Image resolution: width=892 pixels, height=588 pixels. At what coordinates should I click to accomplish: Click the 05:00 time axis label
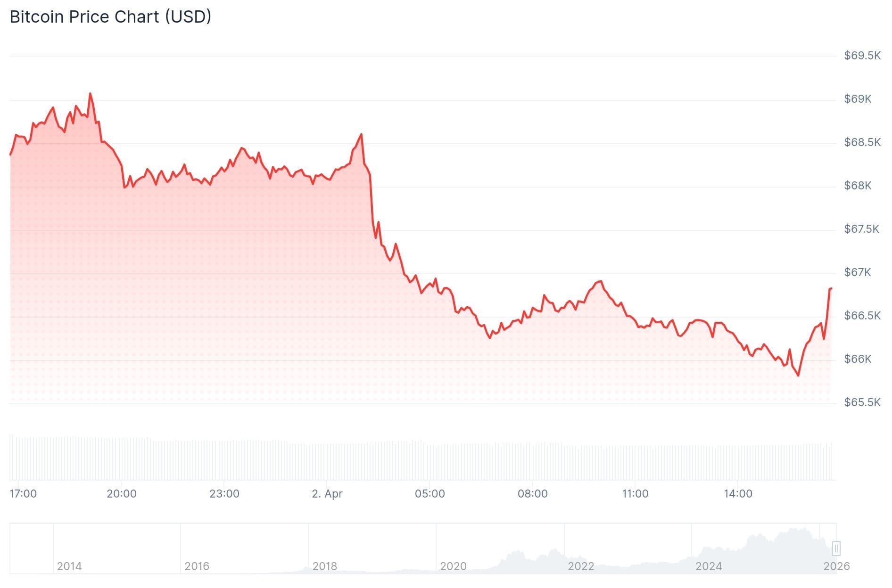click(429, 494)
